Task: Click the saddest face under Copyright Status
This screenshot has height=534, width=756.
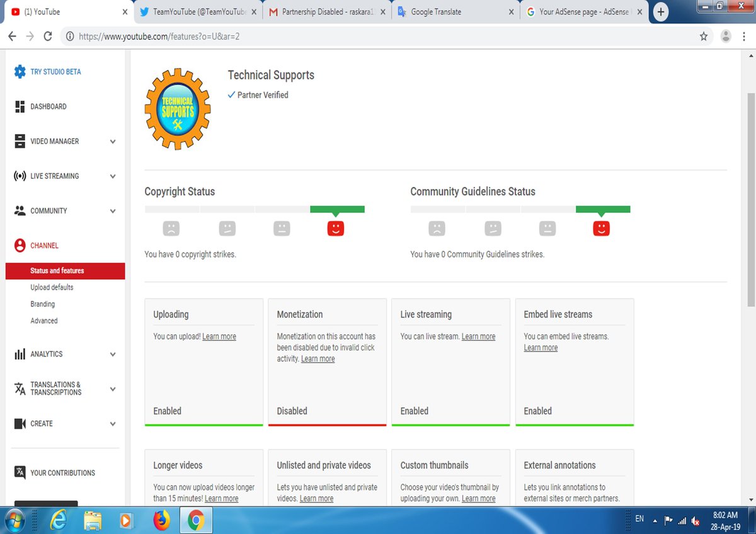Action: (x=171, y=228)
